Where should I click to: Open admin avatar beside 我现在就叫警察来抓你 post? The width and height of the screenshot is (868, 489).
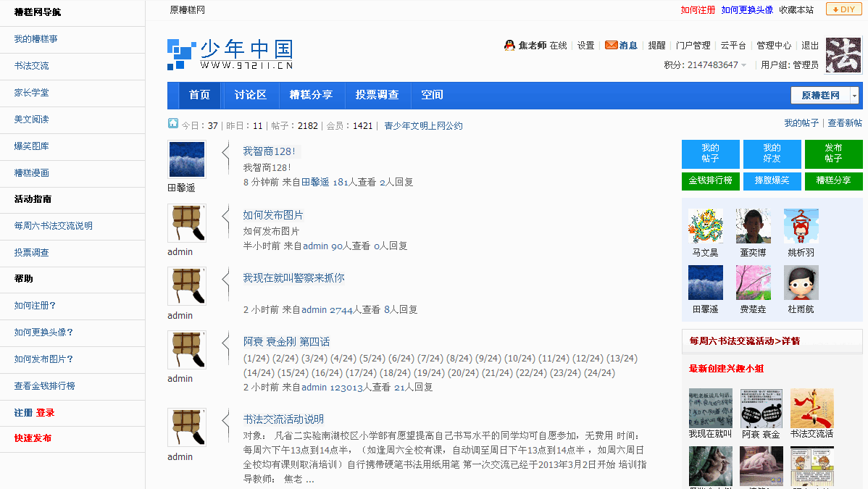tap(186, 286)
